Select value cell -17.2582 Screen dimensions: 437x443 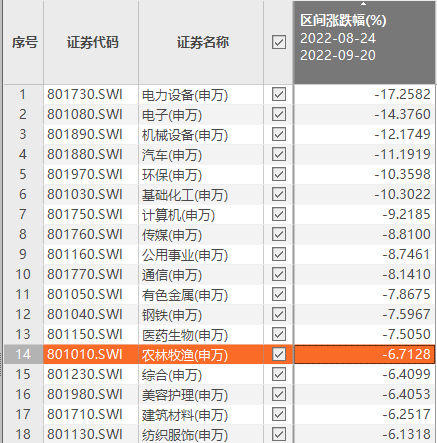click(x=365, y=94)
